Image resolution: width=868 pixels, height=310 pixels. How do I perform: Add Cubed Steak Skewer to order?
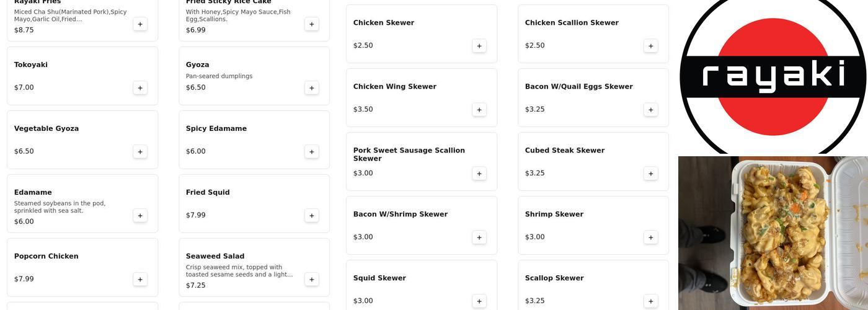click(x=651, y=174)
